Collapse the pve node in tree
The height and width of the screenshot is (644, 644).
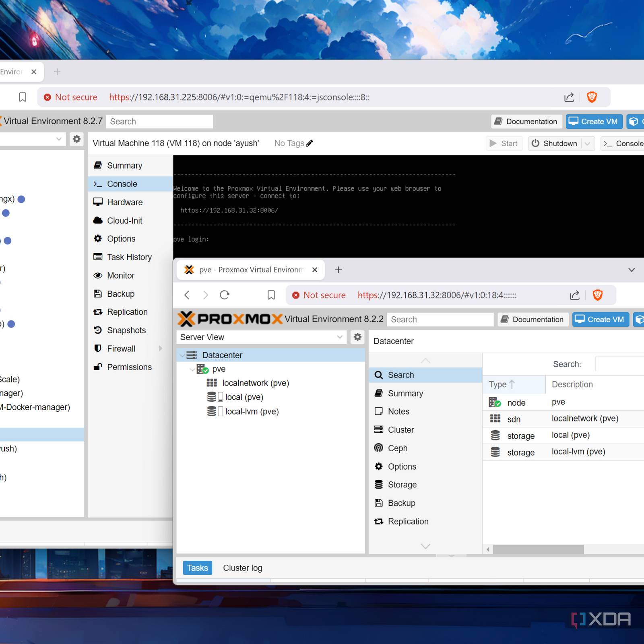click(x=192, y=369)
